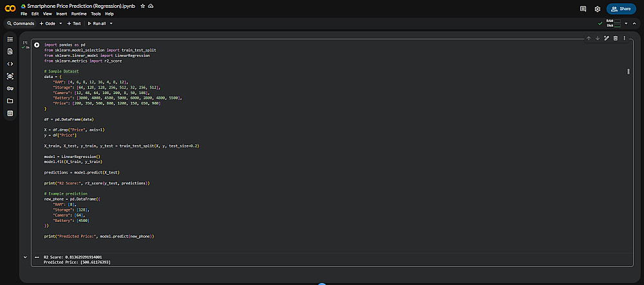Open the Secrets key panel
The height and width of the screenshot is (285, 644).
coord(10,88)
